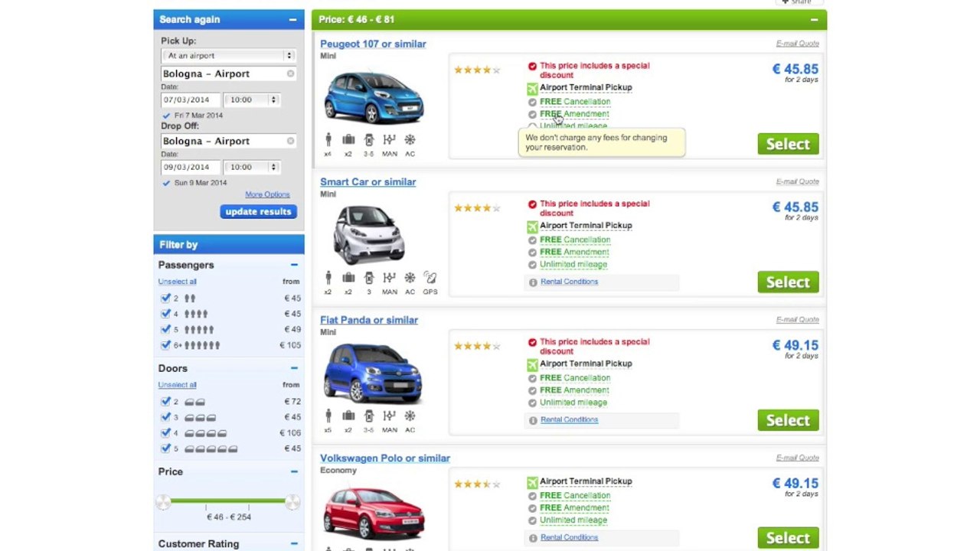This screenshot has height=551, width=980.
Task: Collapse the Doors filter section
Action: coord(294,368)
